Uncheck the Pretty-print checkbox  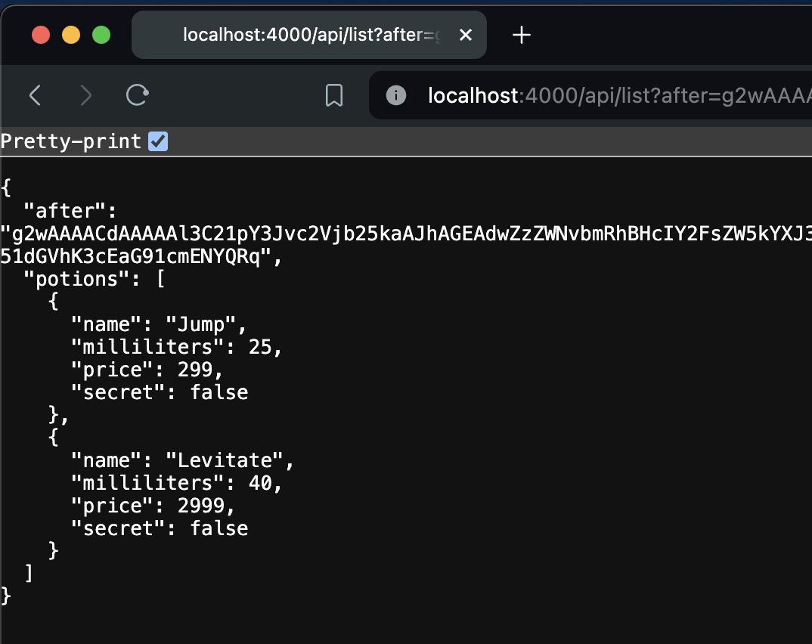point(158,141)
